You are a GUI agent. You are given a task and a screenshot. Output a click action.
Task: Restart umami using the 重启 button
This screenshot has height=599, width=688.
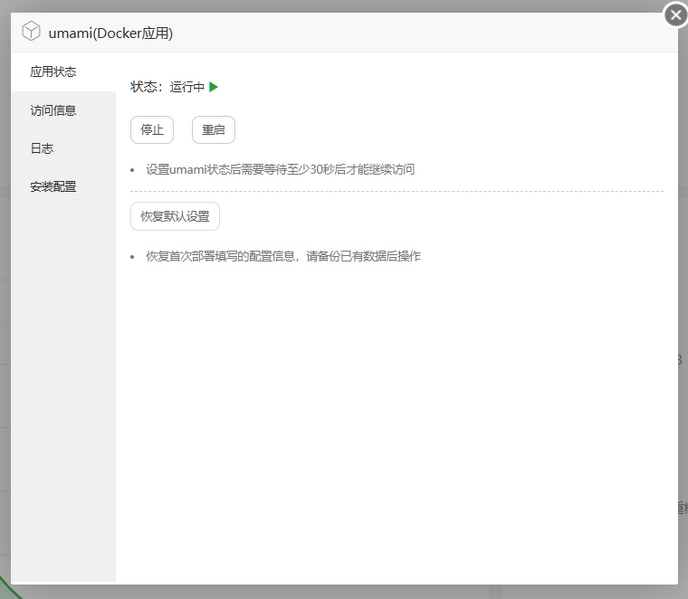click(x=213, y=130)
